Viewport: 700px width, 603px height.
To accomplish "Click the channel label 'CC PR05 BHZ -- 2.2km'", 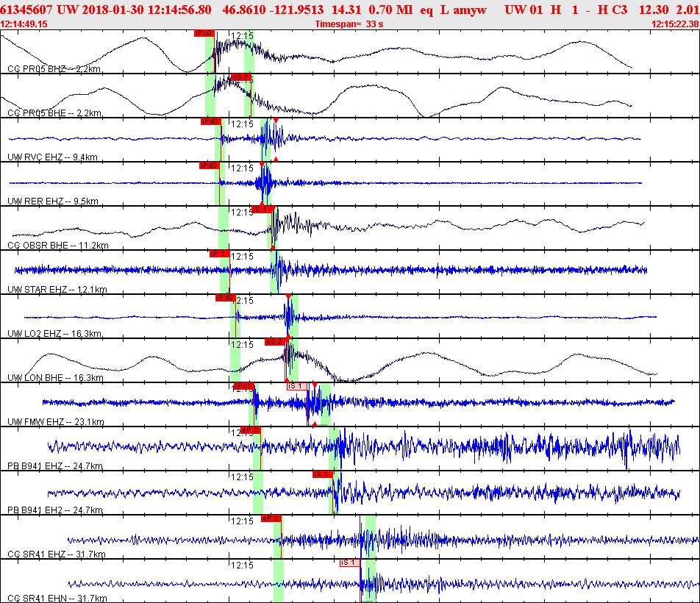I will 54,68.
